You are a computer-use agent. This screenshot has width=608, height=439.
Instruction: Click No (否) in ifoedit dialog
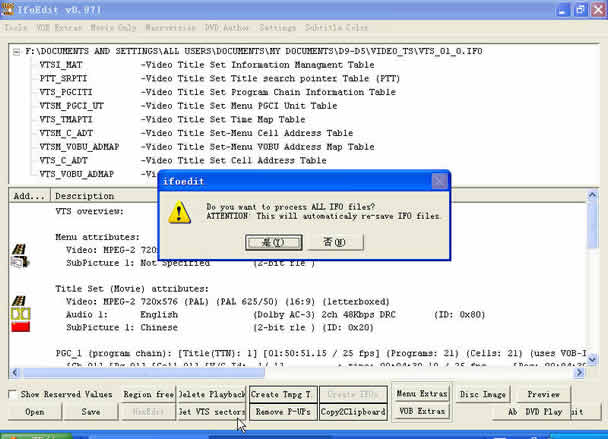point(335,242)
